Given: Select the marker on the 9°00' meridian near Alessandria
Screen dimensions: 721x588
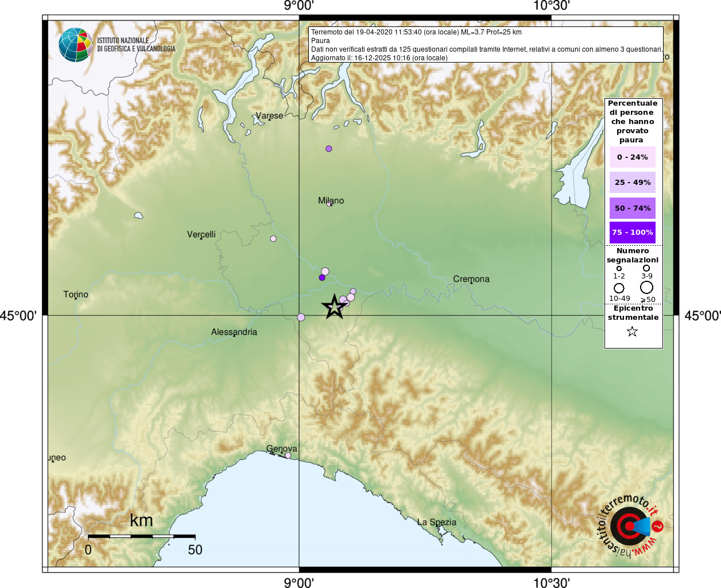Looking at the screenshot, I should tap(301, 318).
